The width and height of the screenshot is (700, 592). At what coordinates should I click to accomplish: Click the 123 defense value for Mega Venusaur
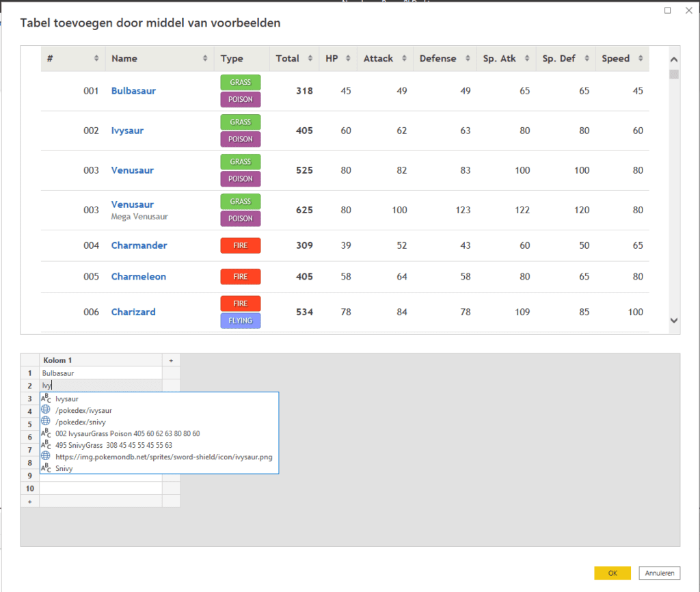coord(463,210)
